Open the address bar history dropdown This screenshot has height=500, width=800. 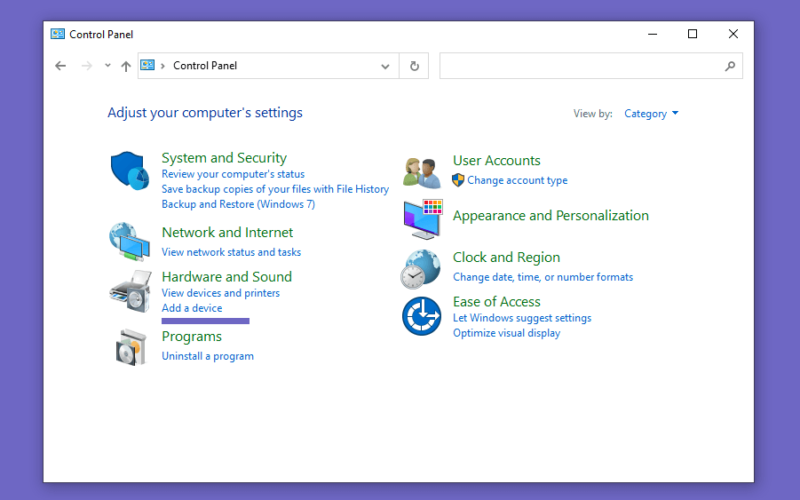tap(385, 66)
